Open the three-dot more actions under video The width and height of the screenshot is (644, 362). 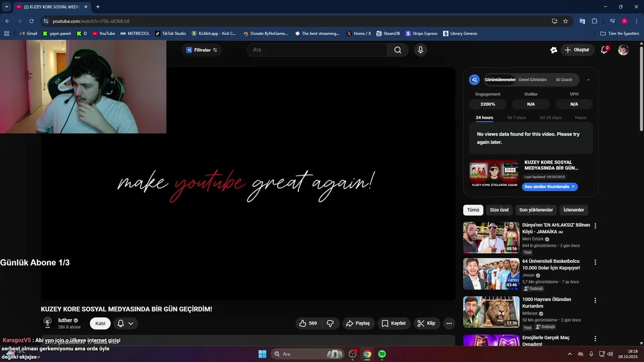[x=449, y=323]
